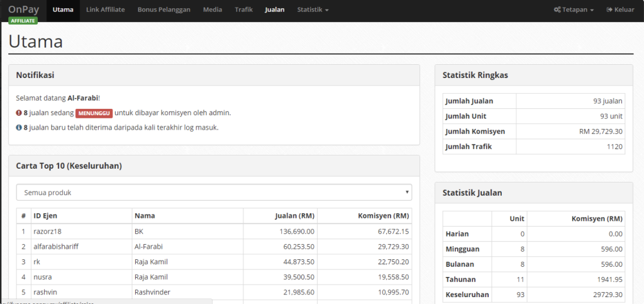Click the Komisyen (RM) column header
The image size is (644, 304).
point(384,216)
